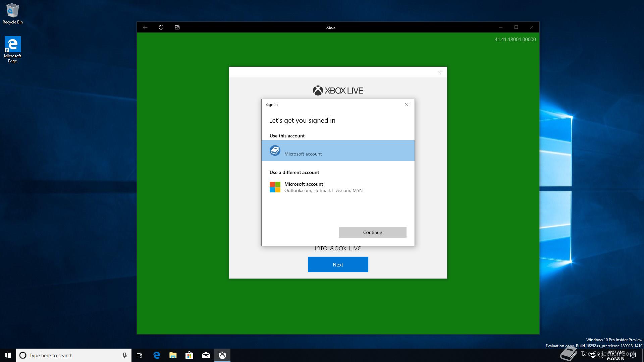Click the 'Use a different account' label
This screenshot has width=644, height=362.
[294, 172]
